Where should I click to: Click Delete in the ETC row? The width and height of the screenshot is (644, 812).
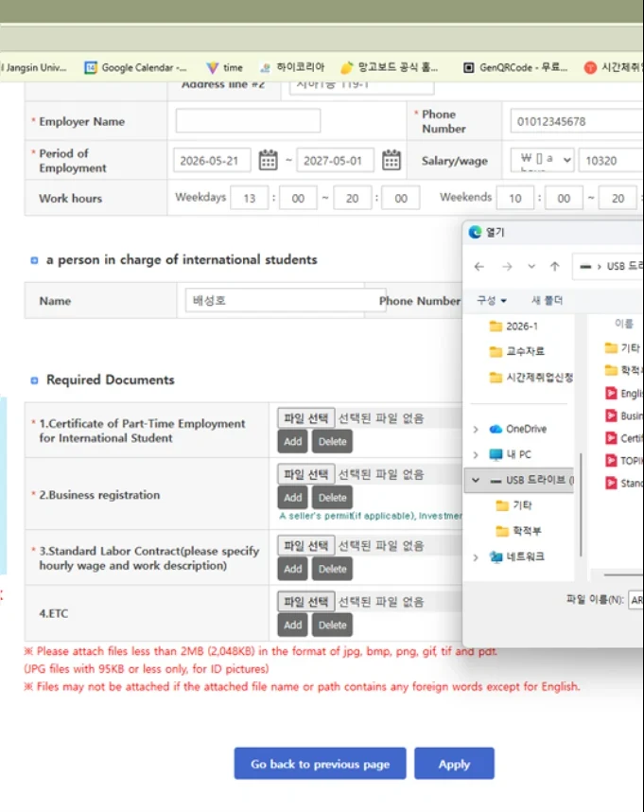coord(332,625)
